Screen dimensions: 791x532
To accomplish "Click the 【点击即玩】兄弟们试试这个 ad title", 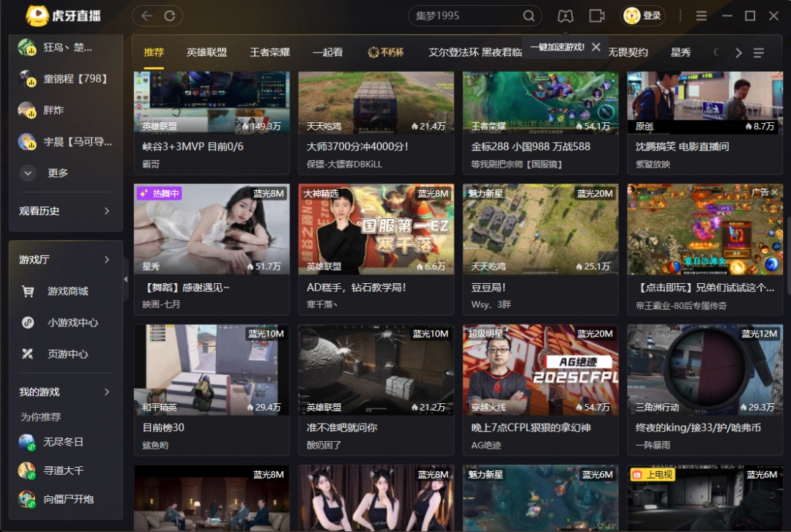I will (x=705, y=288).
